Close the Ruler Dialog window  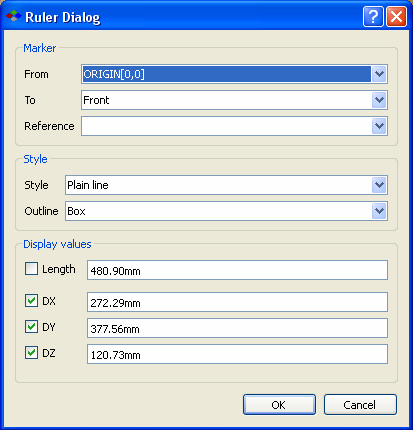tap(396, 16)
